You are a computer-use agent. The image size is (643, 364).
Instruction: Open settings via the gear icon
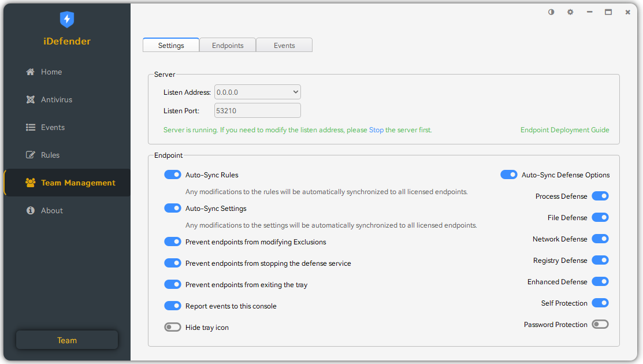(570, 12)
